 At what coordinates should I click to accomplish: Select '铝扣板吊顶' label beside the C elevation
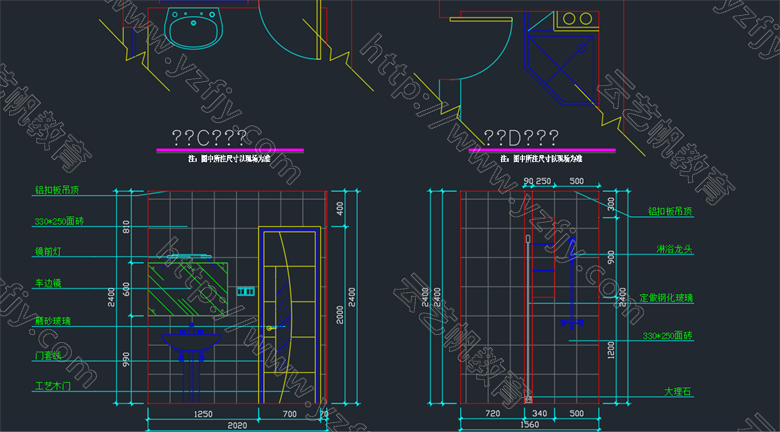coord(57,190)
